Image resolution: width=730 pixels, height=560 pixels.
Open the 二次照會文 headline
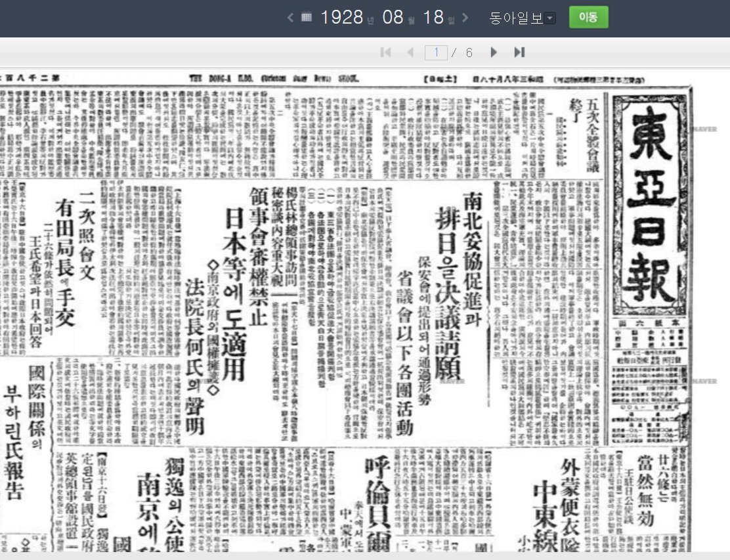pyautogui.click(x=87, y=235)
